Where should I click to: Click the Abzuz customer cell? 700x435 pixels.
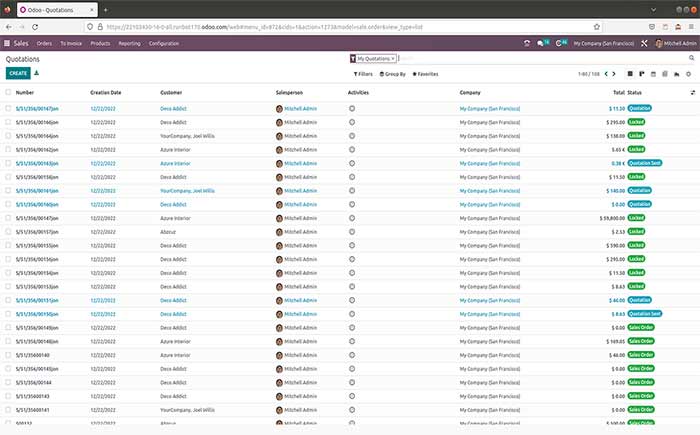point(168,232)
